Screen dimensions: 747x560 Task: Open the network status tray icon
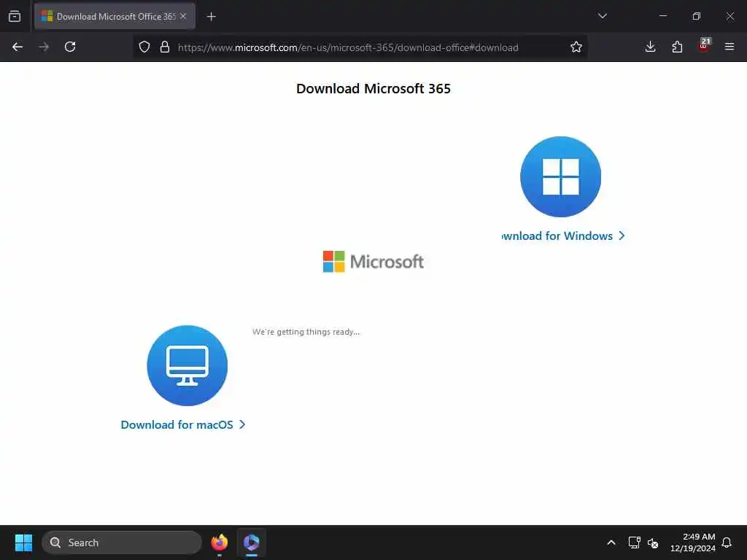click(634, 542)
